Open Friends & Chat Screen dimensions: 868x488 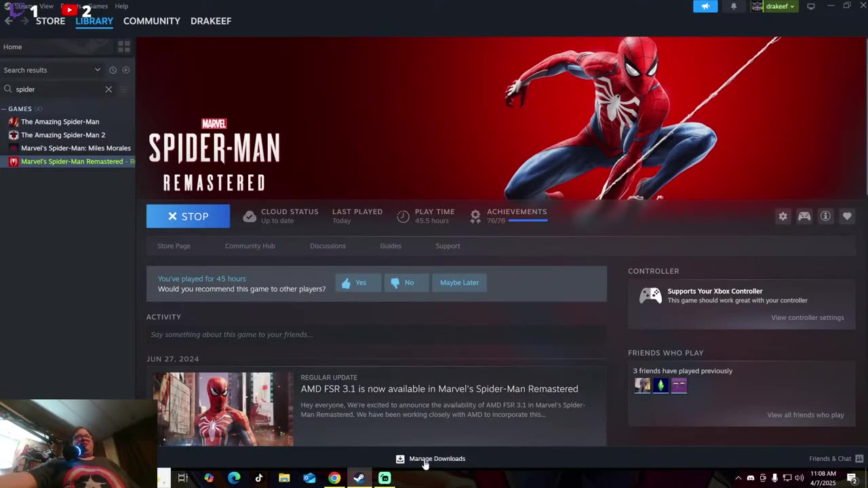836,459
